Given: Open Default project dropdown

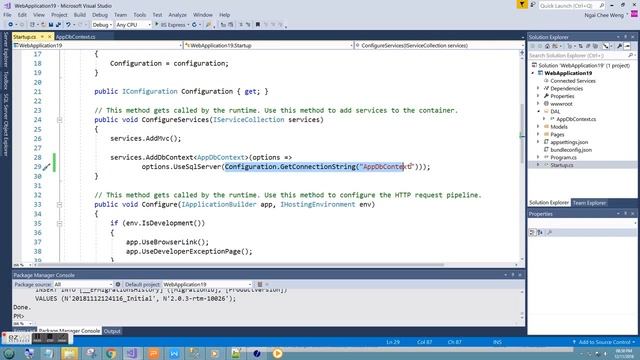Looking at the screenshot, I should (207, 284).
